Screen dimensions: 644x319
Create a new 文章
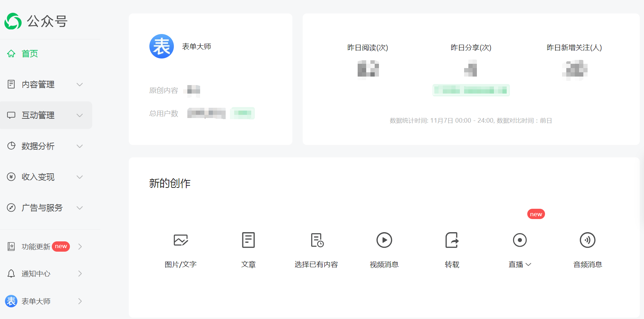[248, 264]
